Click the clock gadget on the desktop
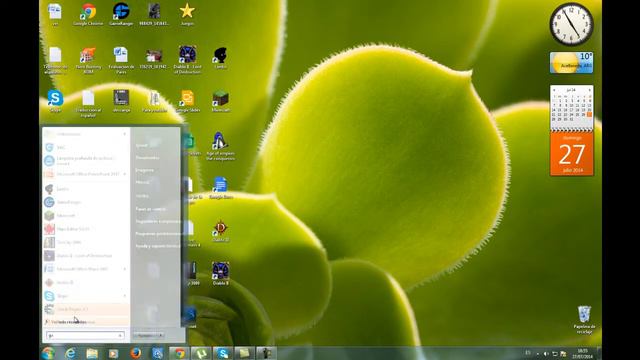Viewport: 640px width, 360px height. (x=571, y=24)
